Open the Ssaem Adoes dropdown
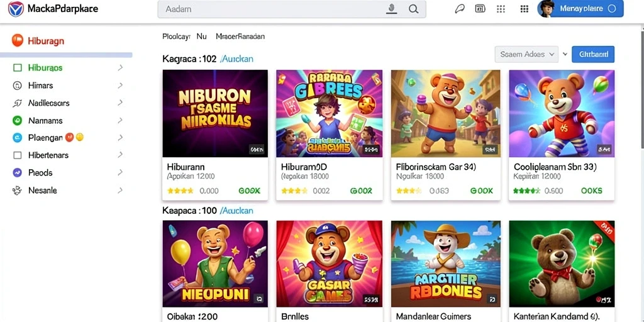644x322 pixels. tap(526, 54)
